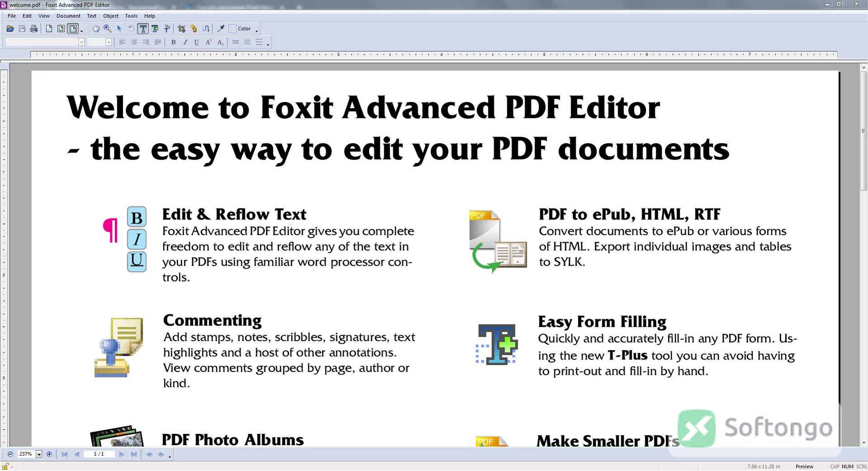Expand the page layout toolbar arrow
The height and width of the screenshot is (471, 868).
[x=82, y=30]
